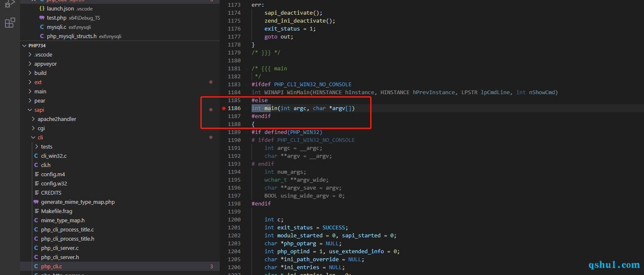Click 'wchar_t **argv_wide;' declaration
This screenshot has height=275, width=644.
[x=297, y=180]
